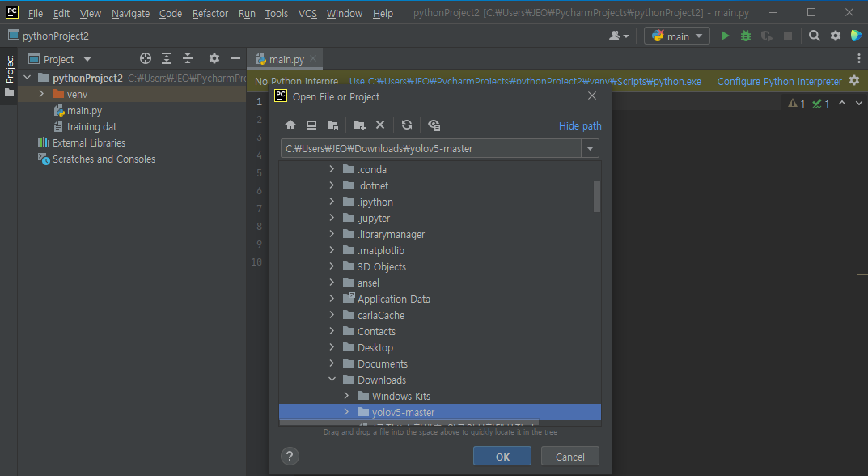Click the file tree vertical scrollbar
The height and width of the screenshot is (476, 868).
[597, 196]
